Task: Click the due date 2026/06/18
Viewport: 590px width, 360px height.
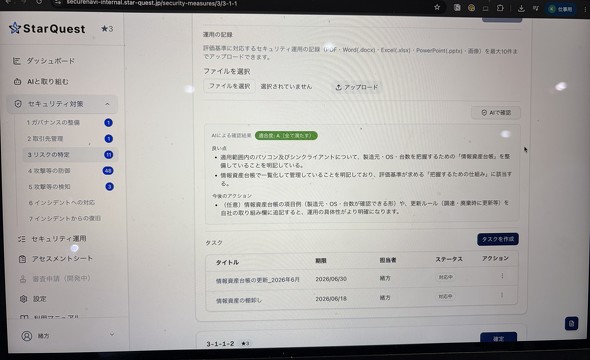Action: click(331, 298)
